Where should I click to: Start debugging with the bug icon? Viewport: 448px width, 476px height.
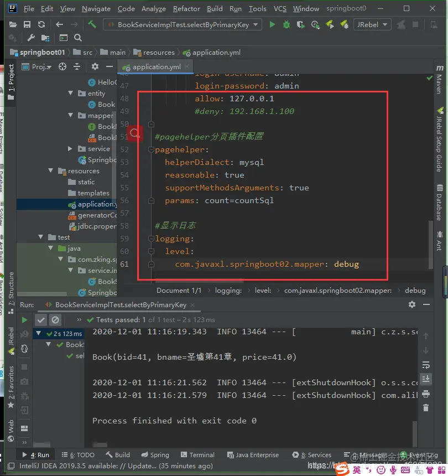click(286, 24)
